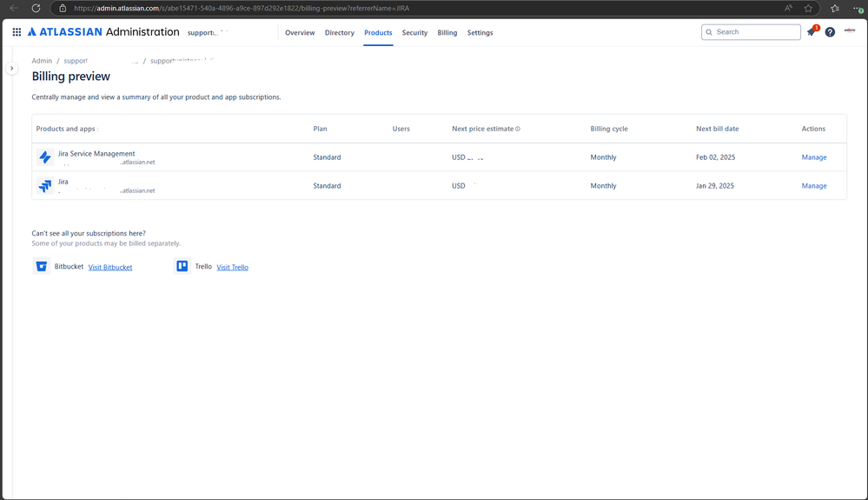Open the app switcher grid icon

click(17, 32)
